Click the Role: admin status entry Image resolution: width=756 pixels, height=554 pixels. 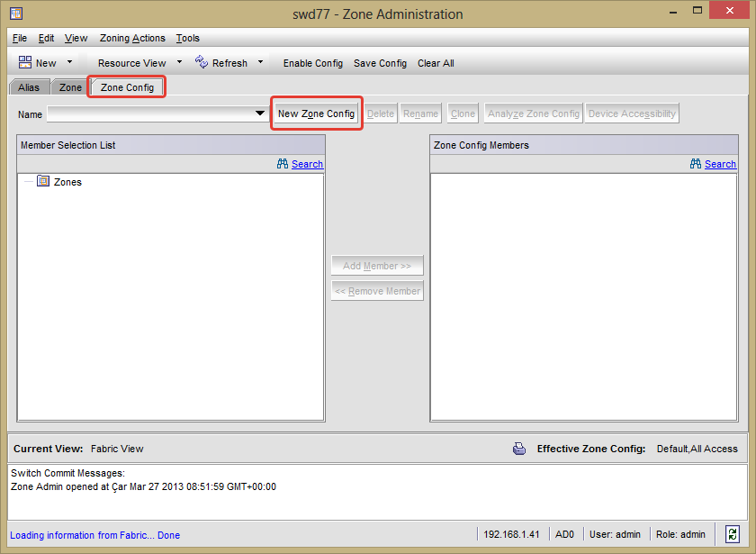click(680, 535)
